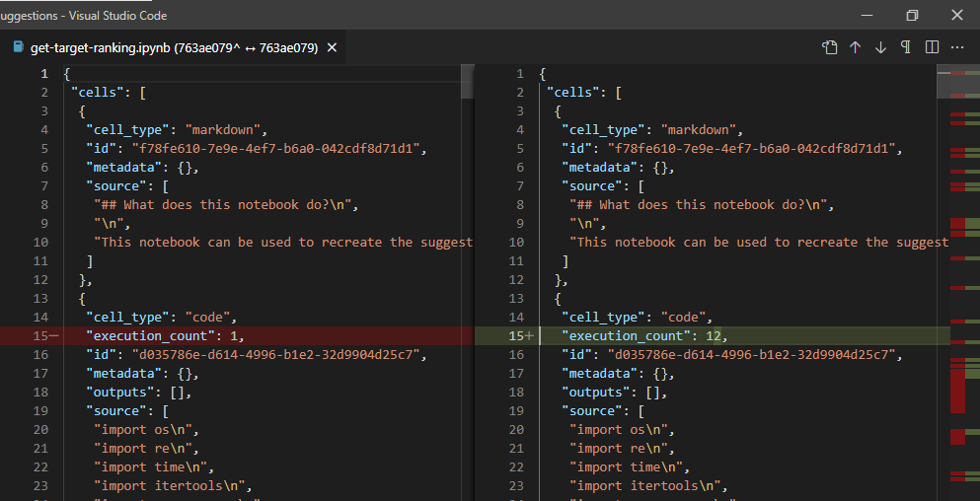Screen dimensions: 980x501
Task: Toggle the whitespace pilcrow icon
Action: pos(906,47)
